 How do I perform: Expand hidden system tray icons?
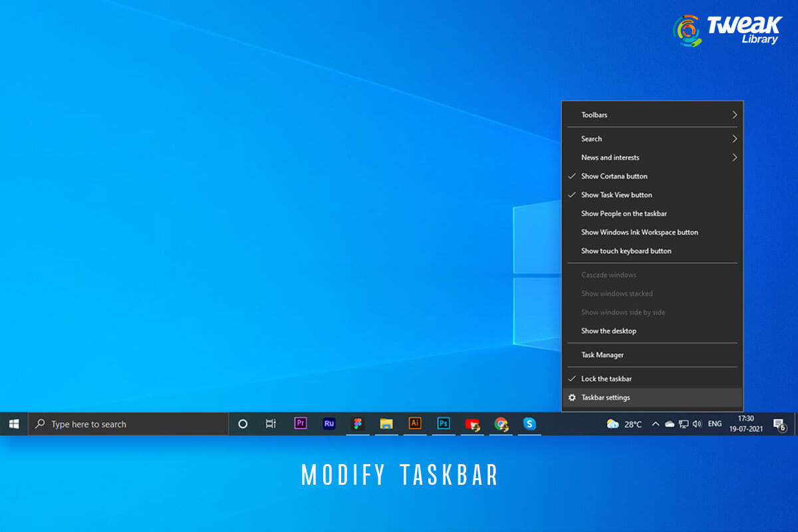[655, 424]
